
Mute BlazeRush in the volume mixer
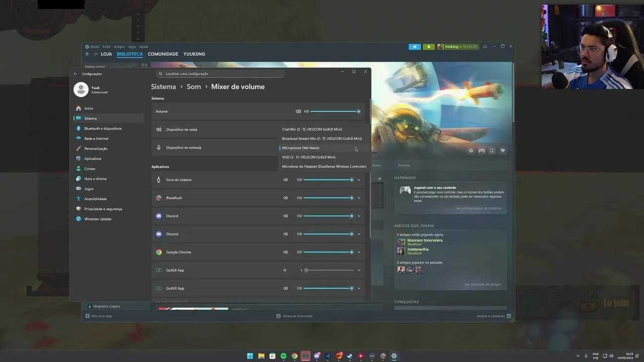coord(285,198)
